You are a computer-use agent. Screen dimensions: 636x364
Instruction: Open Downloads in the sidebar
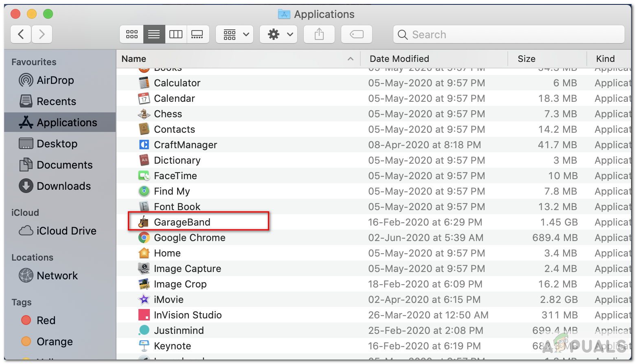pos(60,186)
